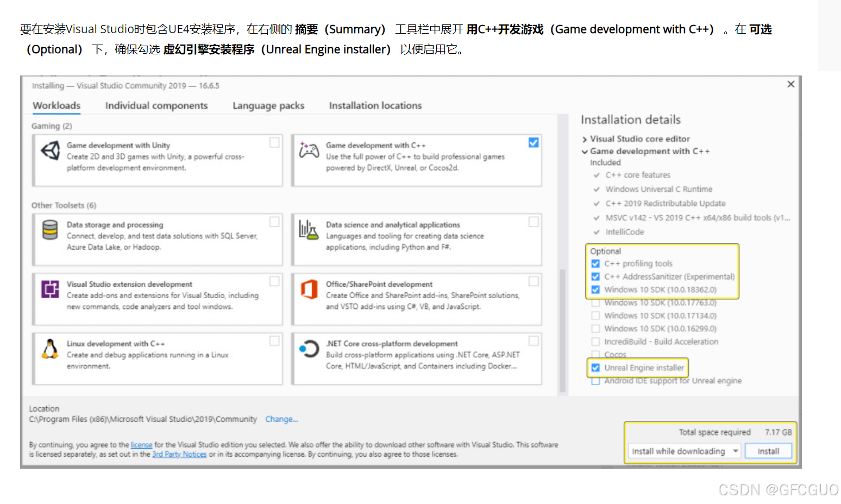Screen dimensions: 841x504
Task: Click the .NET Core icon
Action: [x=309, y=349]
